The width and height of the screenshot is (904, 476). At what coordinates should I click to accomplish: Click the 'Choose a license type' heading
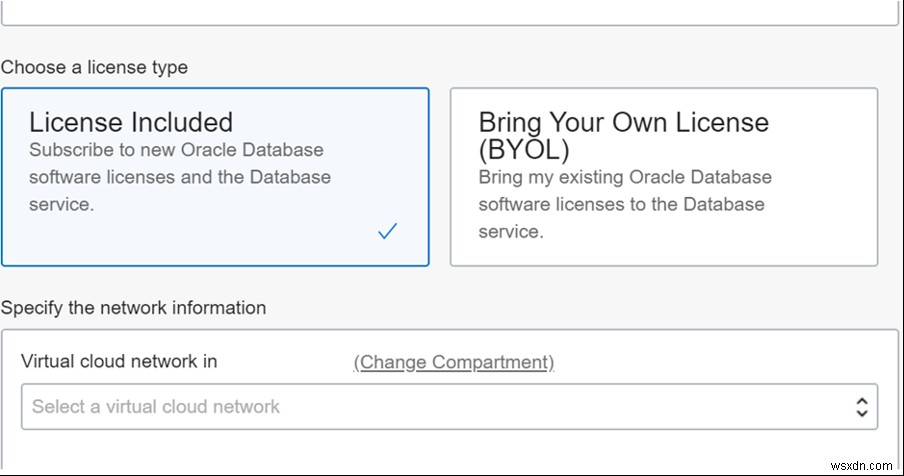[x=95, y=67]
